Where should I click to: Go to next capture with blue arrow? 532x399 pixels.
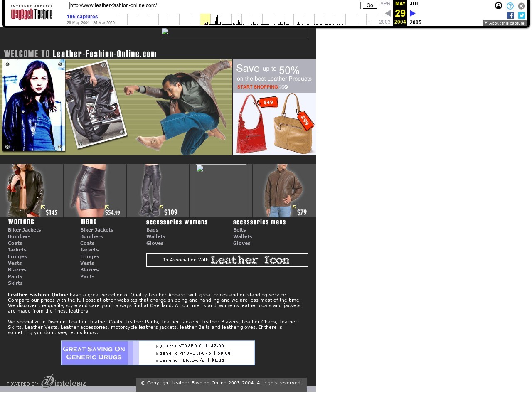coord(413,13)
